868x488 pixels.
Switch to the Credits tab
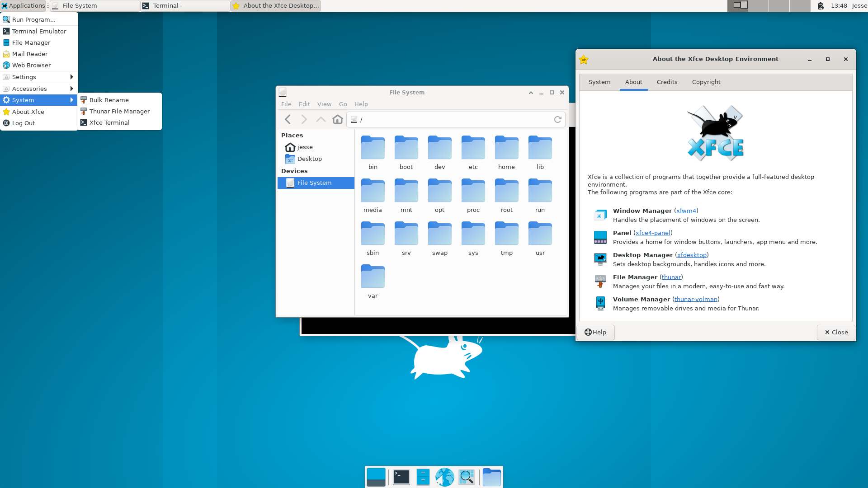tap(667, 82)
